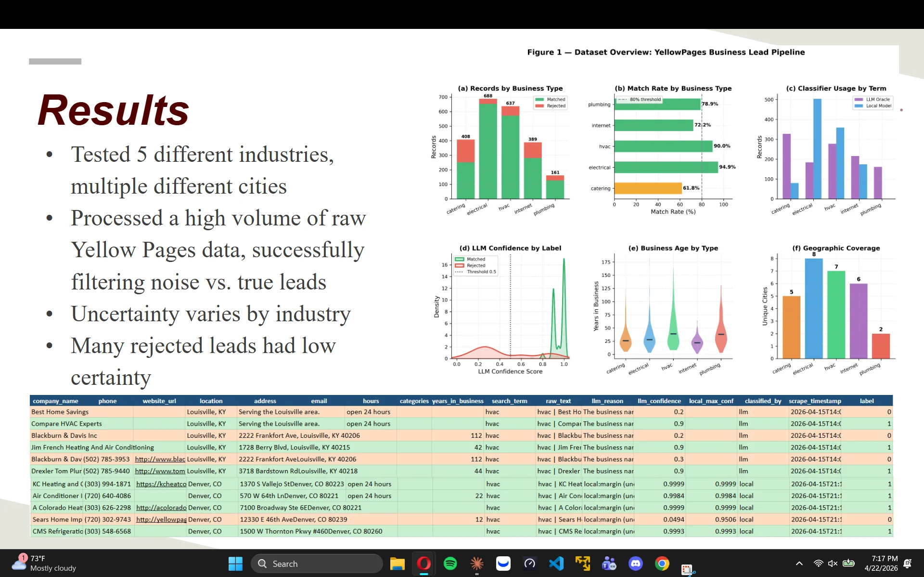Screen dimensions: 924x577
Task: Open the notification bell in system tray
Action: [908, 564]
